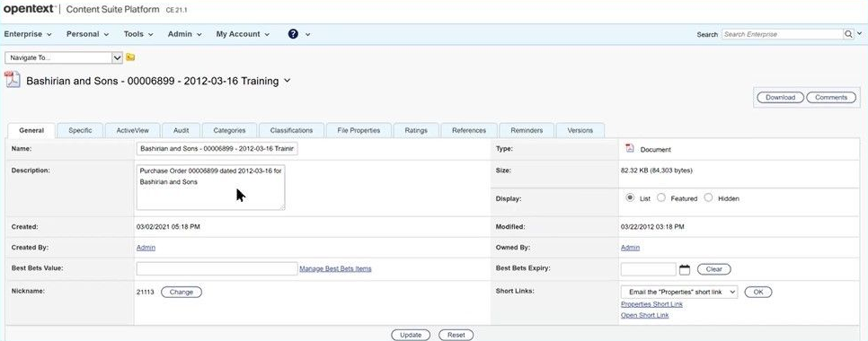Click the yellow folder icon beside Navigate To
Image resolution: width=868 pixels, height=341 pixels.
tap(130, 57)
